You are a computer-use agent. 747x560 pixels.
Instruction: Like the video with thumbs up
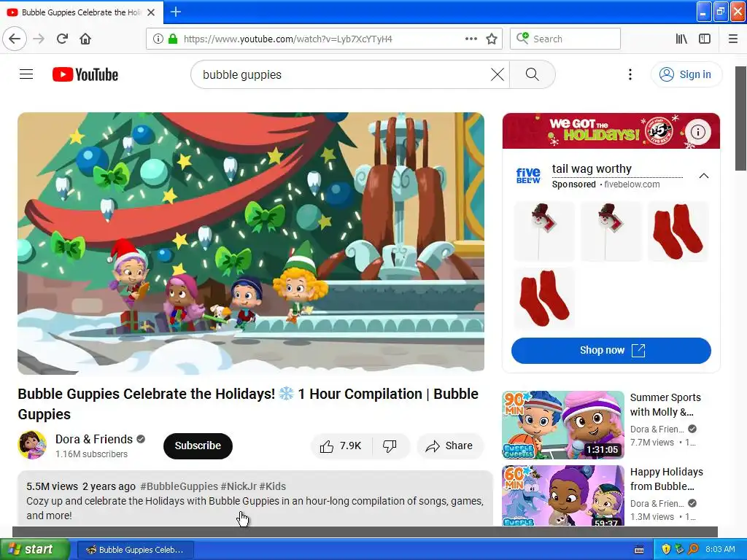(341, 446)
